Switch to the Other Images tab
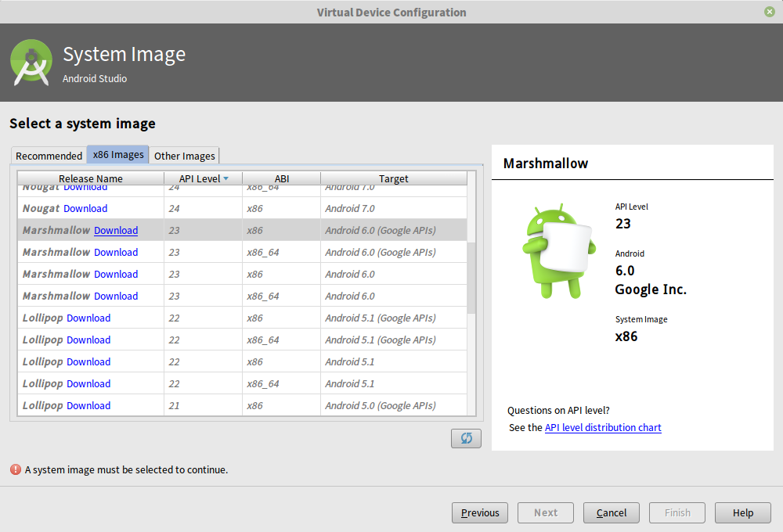Viewport: 783px width, 532px height. (184, 156)
